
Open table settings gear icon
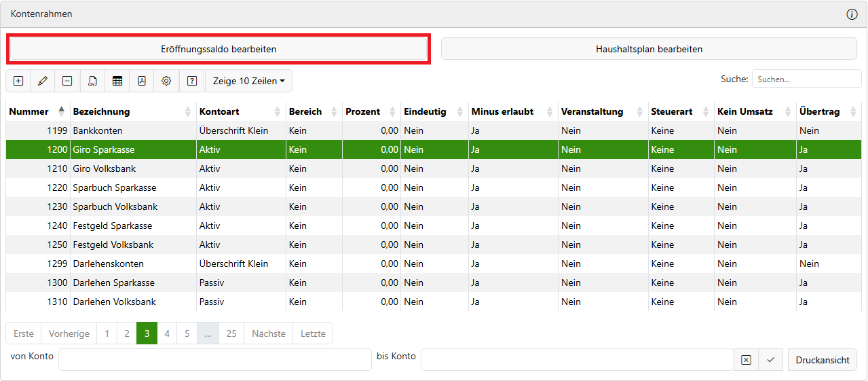pos(166,81)
